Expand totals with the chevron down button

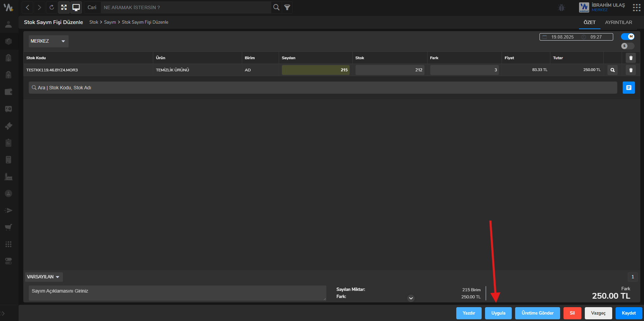[x=411, y=298]
